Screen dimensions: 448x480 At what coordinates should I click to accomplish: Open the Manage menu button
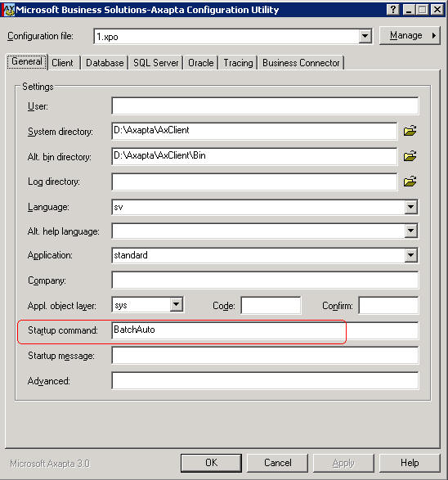(410, 36)
